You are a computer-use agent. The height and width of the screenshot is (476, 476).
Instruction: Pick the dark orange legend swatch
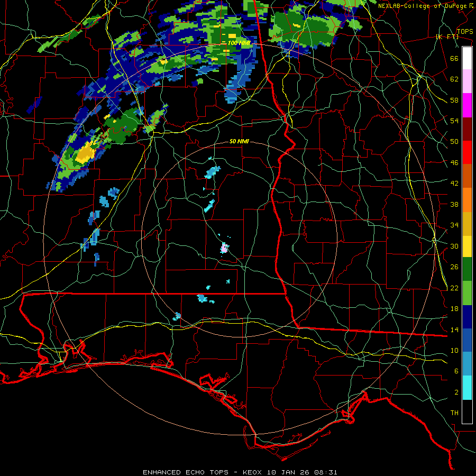(x=467, y=176)
